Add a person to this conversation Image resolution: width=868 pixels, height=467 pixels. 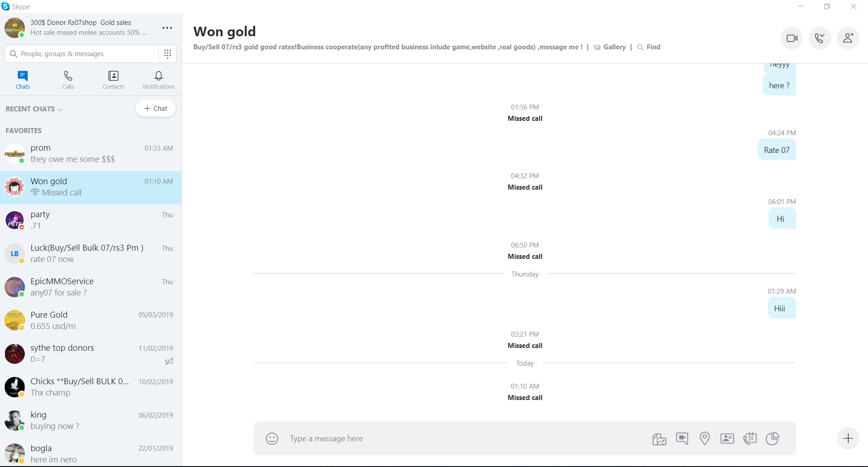pos(848,38)
